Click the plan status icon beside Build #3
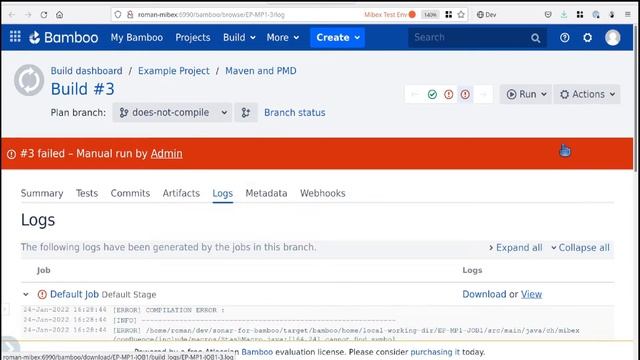This screenshot has height=360, width=640. click(29, 80)
